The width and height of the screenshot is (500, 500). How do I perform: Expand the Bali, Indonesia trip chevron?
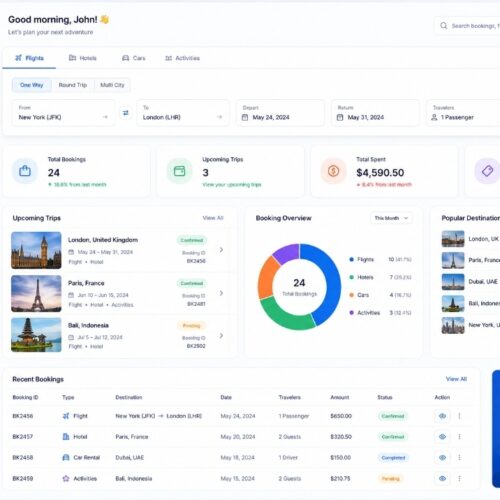coord(221,335)
